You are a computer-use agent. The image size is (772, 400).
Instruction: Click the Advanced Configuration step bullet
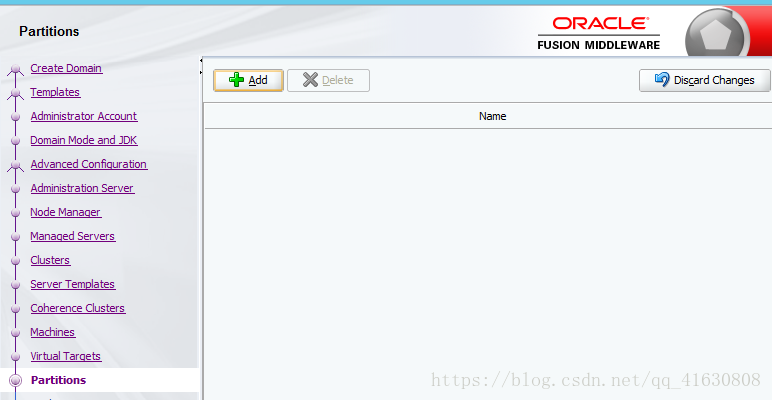[x=15, y=165]
